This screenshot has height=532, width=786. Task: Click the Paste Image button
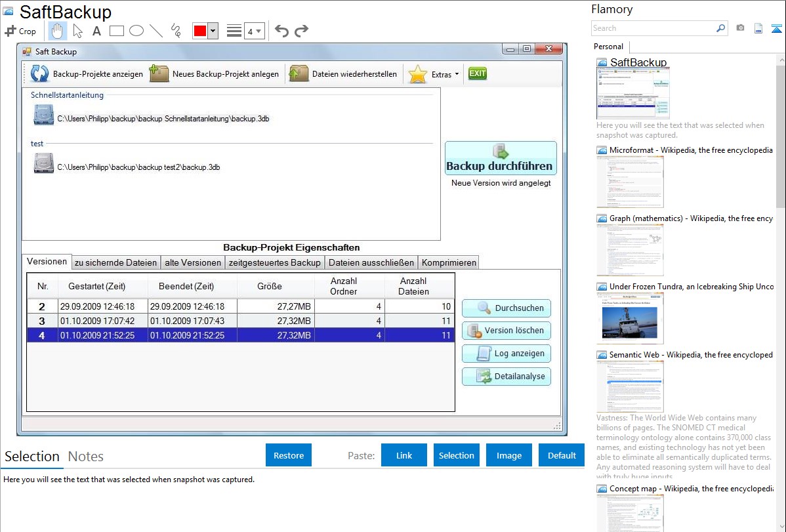click(x=508, y=455)
